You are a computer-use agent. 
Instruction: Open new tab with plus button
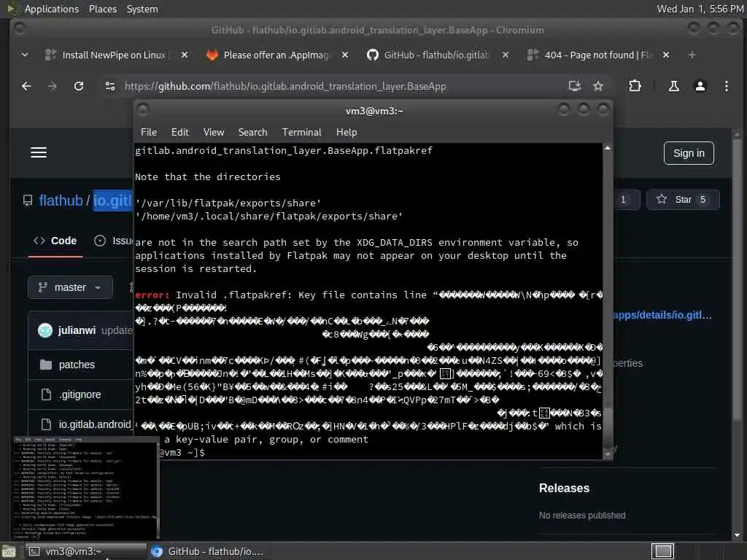[x=692, y=55]
